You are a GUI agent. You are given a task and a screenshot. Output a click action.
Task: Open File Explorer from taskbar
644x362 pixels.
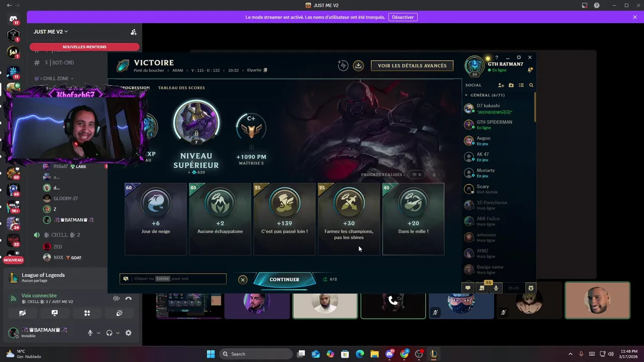pyautogui.click(x=375, y=354)
